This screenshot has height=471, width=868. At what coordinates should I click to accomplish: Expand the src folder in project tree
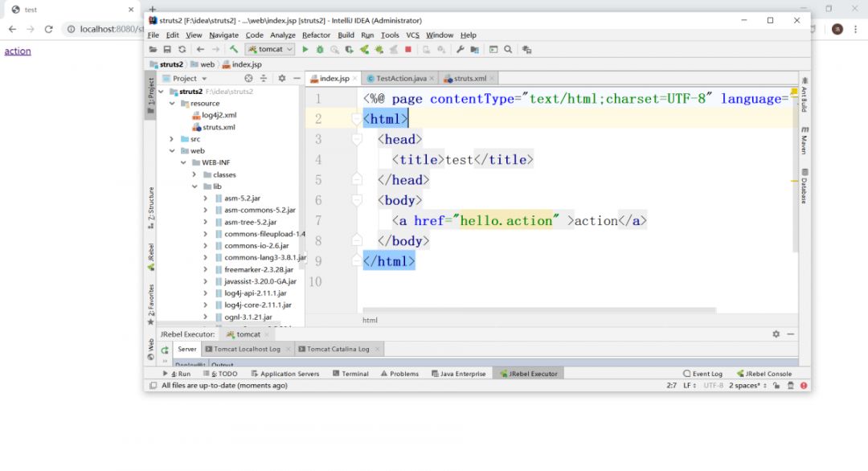pyautogui.click(x=172, y=139)
